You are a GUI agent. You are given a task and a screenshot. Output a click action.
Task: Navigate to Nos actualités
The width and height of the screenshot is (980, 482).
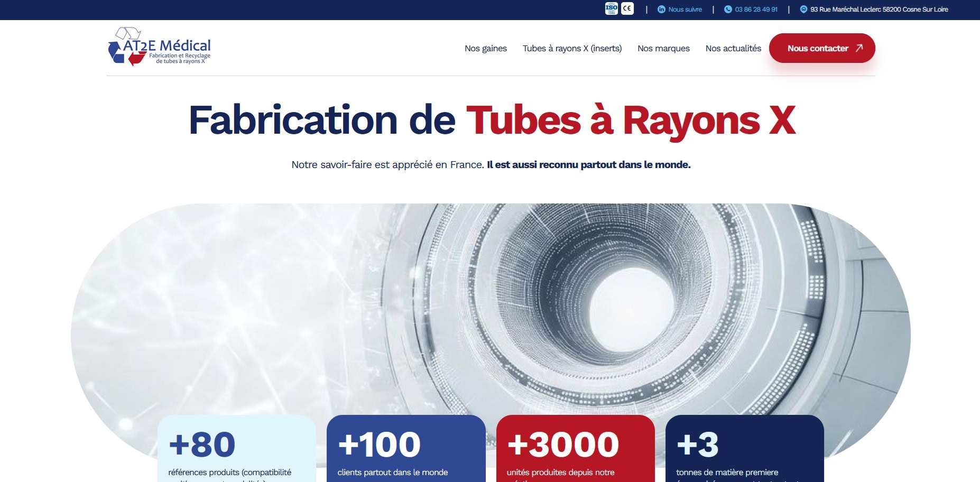coord(733,49)
